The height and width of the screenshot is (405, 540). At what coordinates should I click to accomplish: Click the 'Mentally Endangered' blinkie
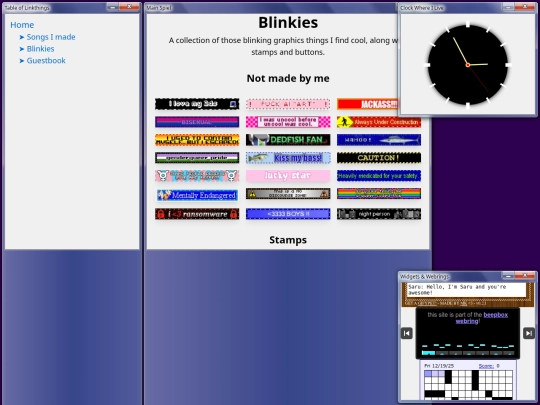coord(197,195)
